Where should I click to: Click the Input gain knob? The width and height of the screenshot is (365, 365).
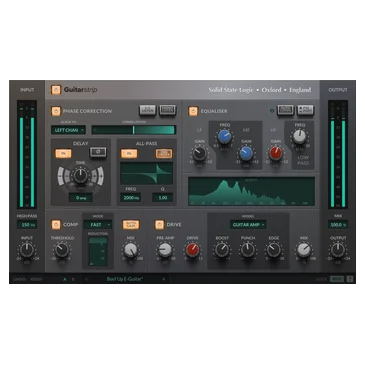coord(27,250)
